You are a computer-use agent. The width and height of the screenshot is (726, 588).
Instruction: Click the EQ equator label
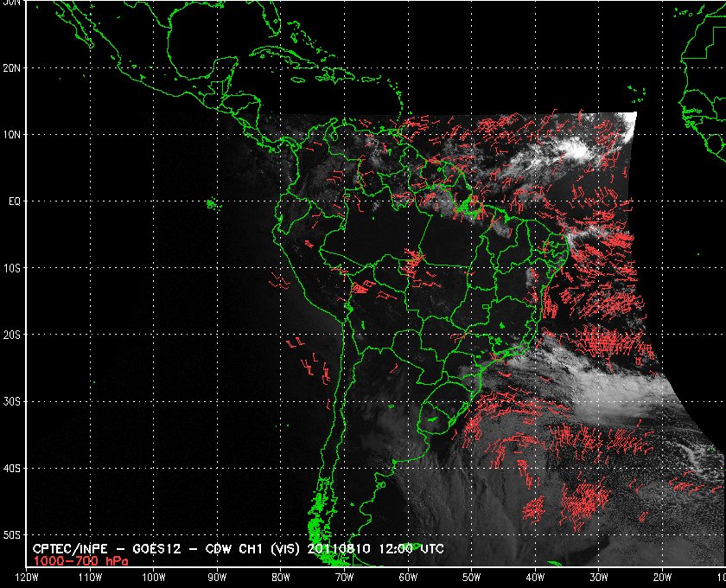point(15,201)
